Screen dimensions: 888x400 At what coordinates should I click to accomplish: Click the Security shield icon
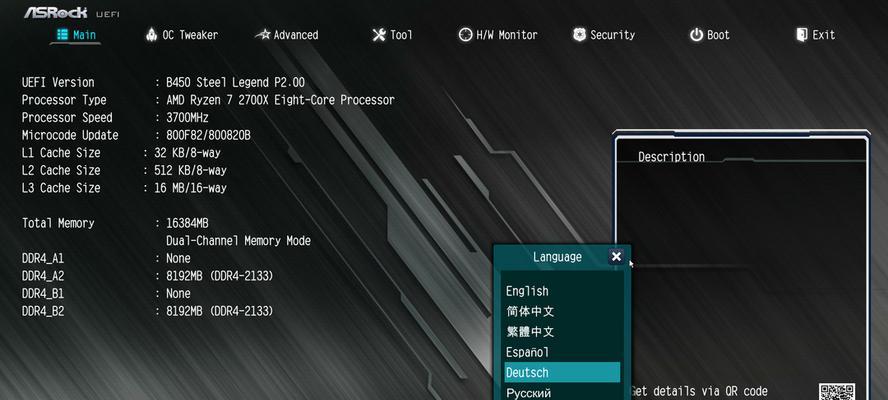579,35
